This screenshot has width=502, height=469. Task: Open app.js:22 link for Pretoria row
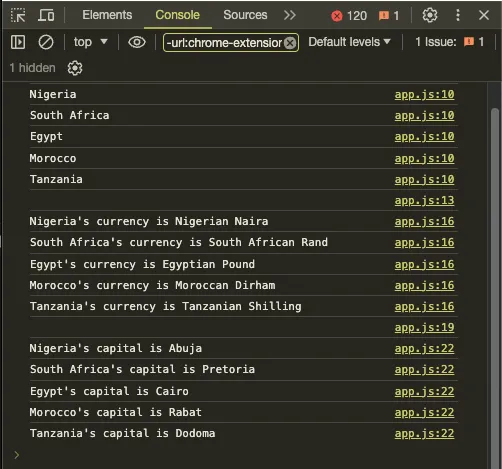tap(424, 370)
